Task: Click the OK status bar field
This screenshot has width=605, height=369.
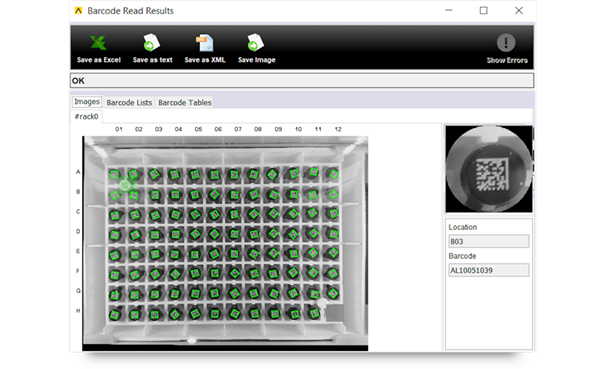Action: [302, 81]
